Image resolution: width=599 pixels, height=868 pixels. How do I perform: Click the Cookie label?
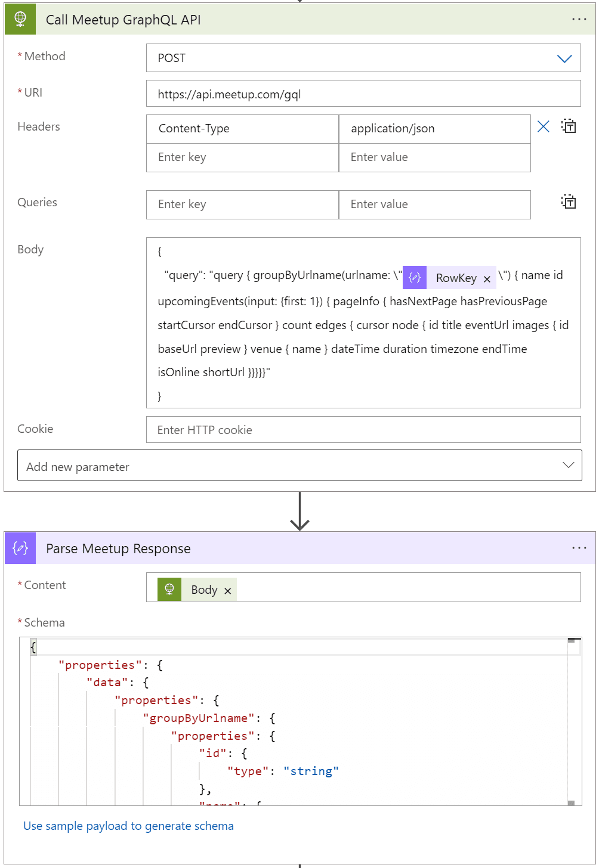pos(35,429)
